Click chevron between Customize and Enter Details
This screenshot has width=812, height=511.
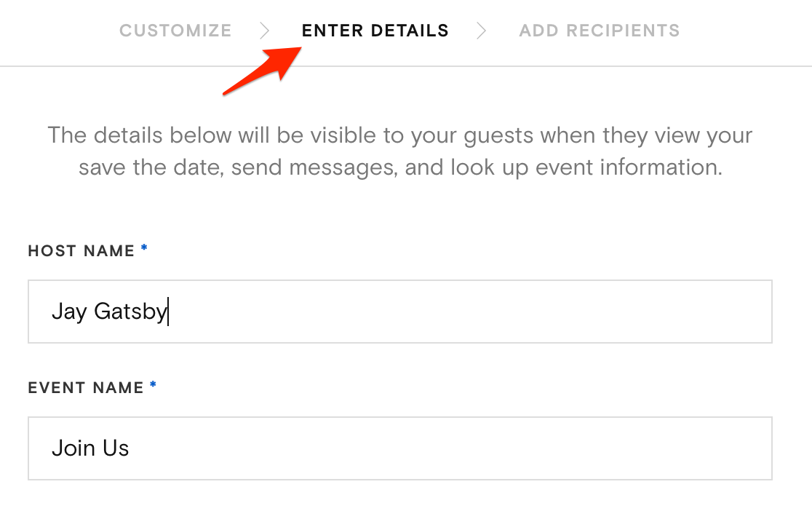pos(265,31)
